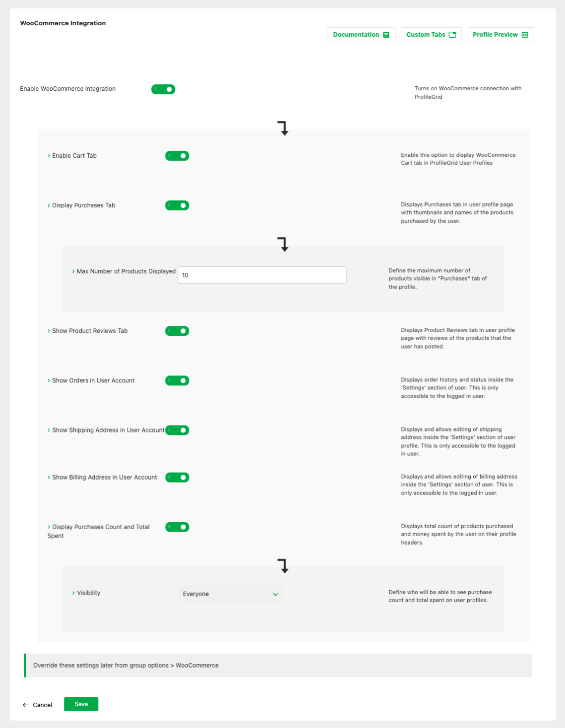The width and height of the screenshot is (565, 728).
Task: Click chevron beside Enable Cart Tab
Action: [49, 156]
